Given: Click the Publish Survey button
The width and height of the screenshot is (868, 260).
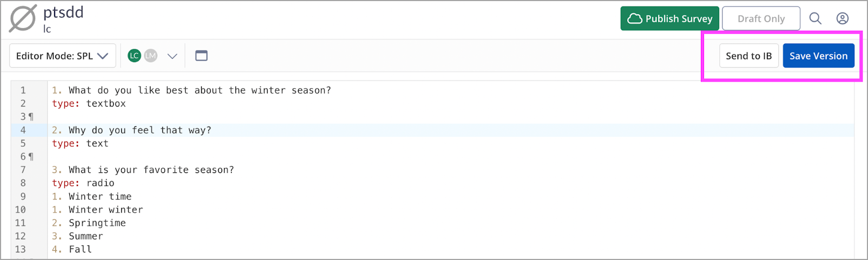Looking at the screenshot, I should point(670,18).
